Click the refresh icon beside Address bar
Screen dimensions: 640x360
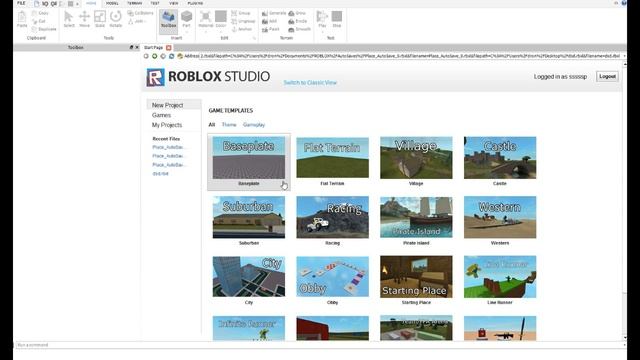[x=172, y=56]
